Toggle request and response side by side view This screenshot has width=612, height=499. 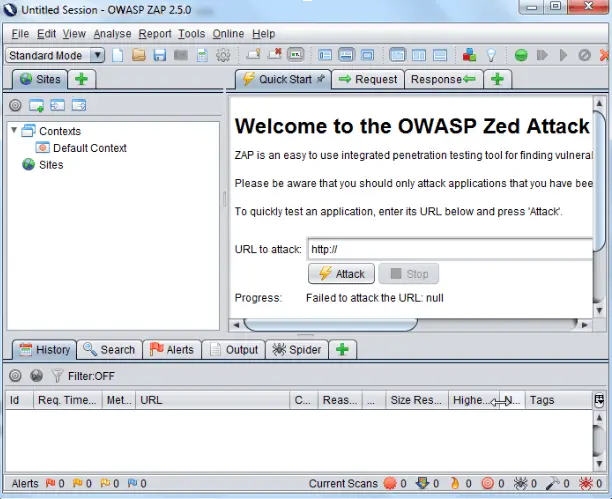point(419,55)
